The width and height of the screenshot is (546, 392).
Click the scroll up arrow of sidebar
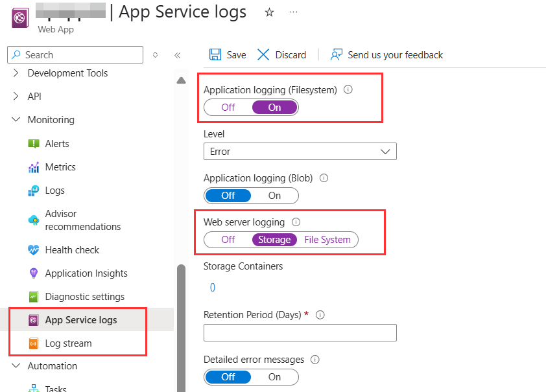(x=181, y=81)
